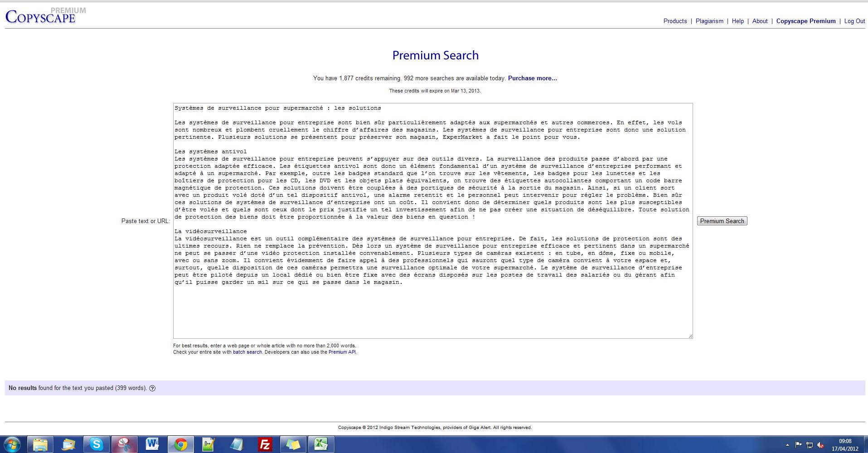Open Excel from the taskbar

click(x=321, y=444)
